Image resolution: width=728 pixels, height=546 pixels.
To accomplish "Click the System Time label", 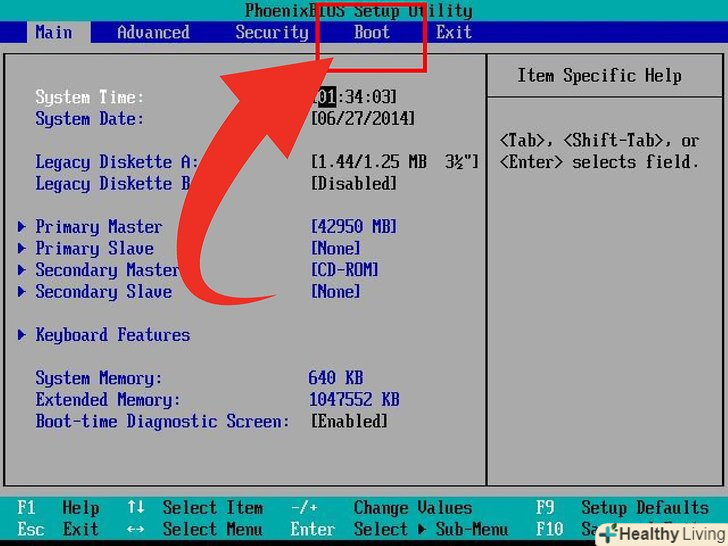I will pos(90,97).
